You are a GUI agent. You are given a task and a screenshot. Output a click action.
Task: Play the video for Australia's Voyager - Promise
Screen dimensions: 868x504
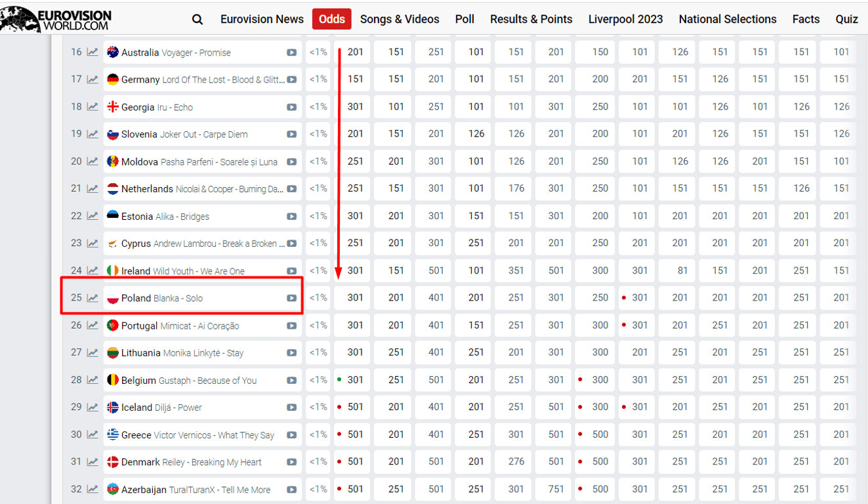pyautogui.click(x=291, y=52)
